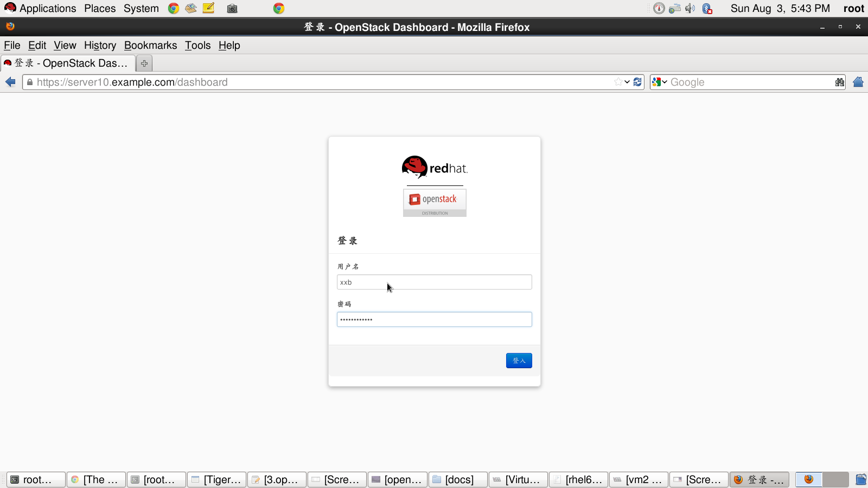Open the Edit menu

pyautogui.click(x=37, y=46)
